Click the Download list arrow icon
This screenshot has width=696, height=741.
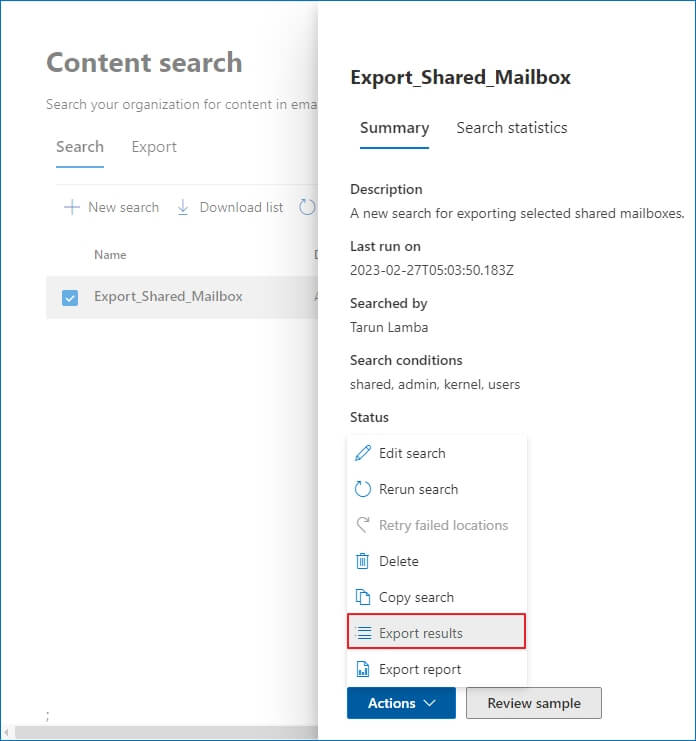183,207
